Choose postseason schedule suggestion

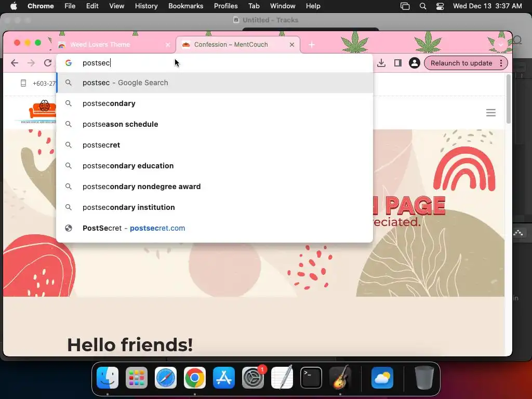click(215, 124)
